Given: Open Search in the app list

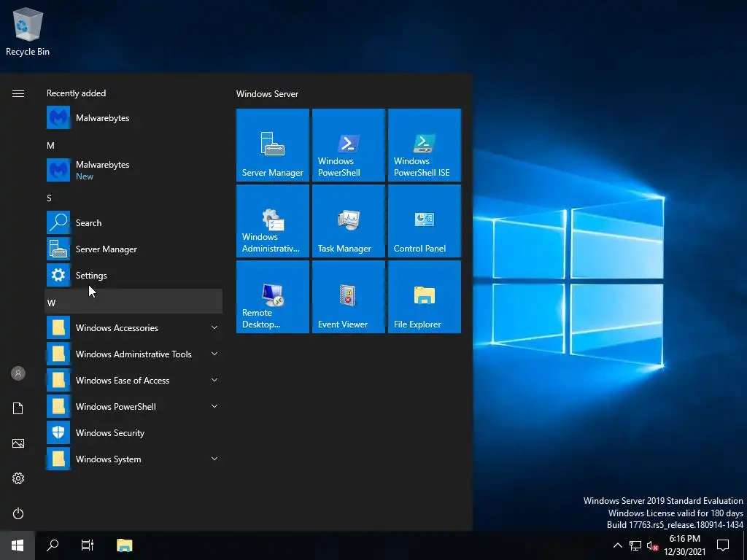Looking at the screenshot, I should (133, 223).
